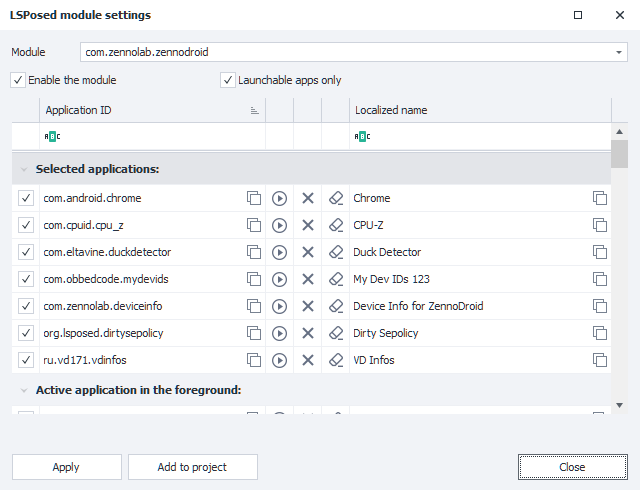640x490 pixels.
Task: Click the Add to project button
Action: coord(193,467)
